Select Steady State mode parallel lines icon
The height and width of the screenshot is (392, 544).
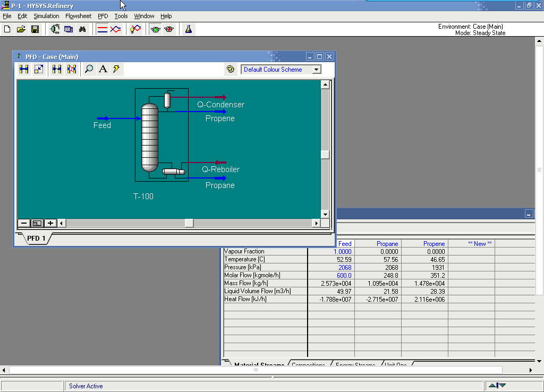pos(103,29)
